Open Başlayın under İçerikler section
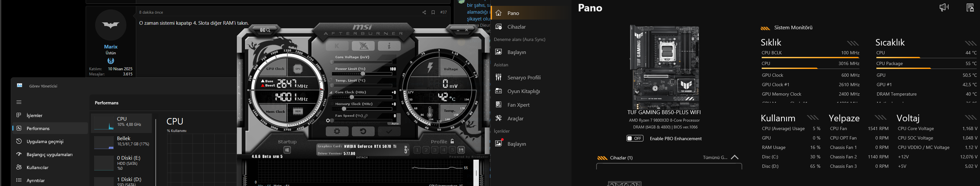This screenshot has width=980, height=186. (x=531, y=143)
